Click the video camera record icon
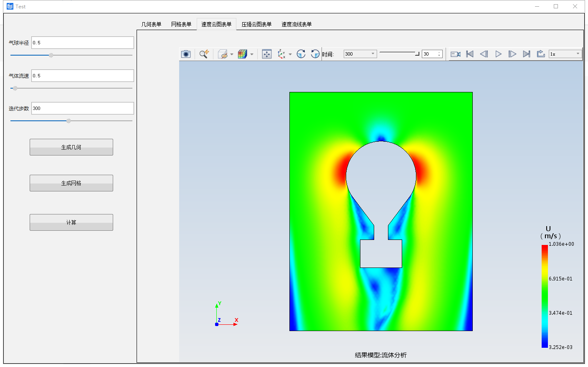 456,54
